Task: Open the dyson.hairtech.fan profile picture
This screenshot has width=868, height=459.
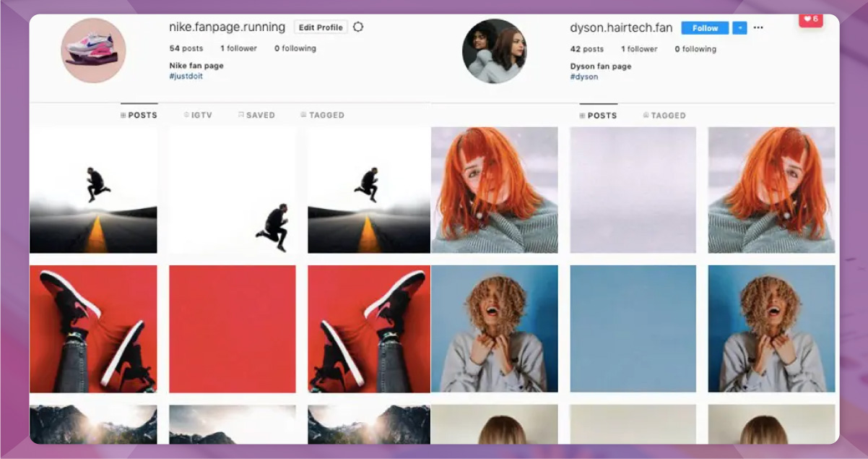Action: tap(495, 52)
